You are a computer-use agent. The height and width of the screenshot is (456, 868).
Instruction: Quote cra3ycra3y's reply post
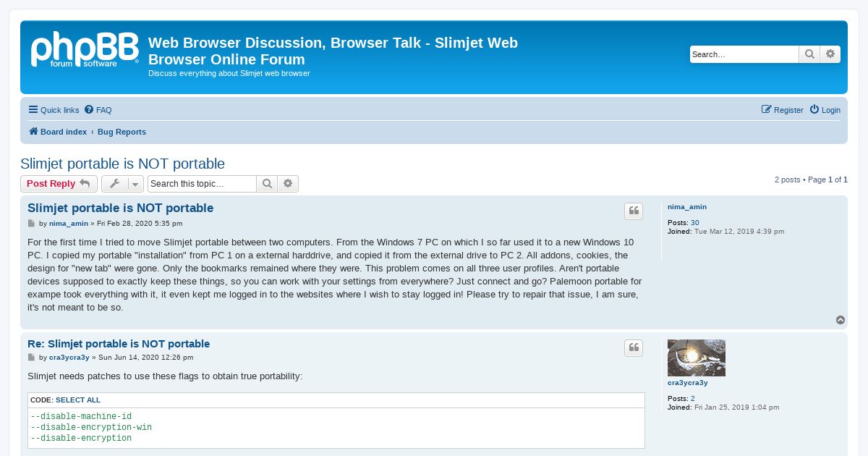[x=634, y=348]
